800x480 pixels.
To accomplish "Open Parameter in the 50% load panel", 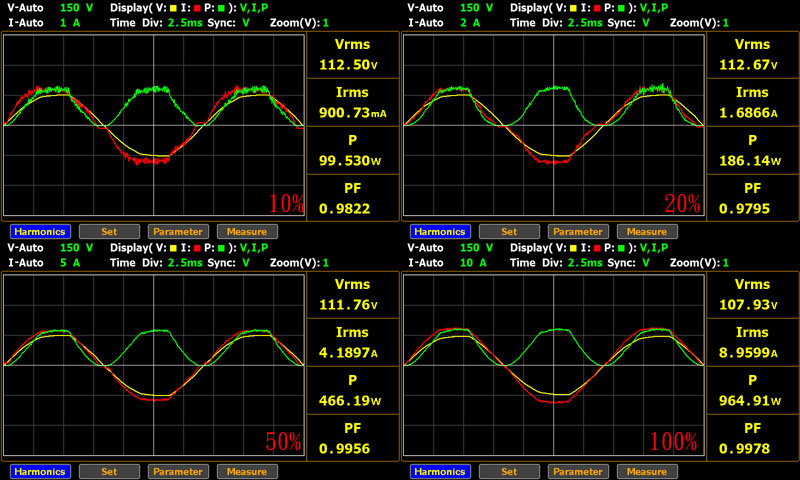I will pos(178,471).
